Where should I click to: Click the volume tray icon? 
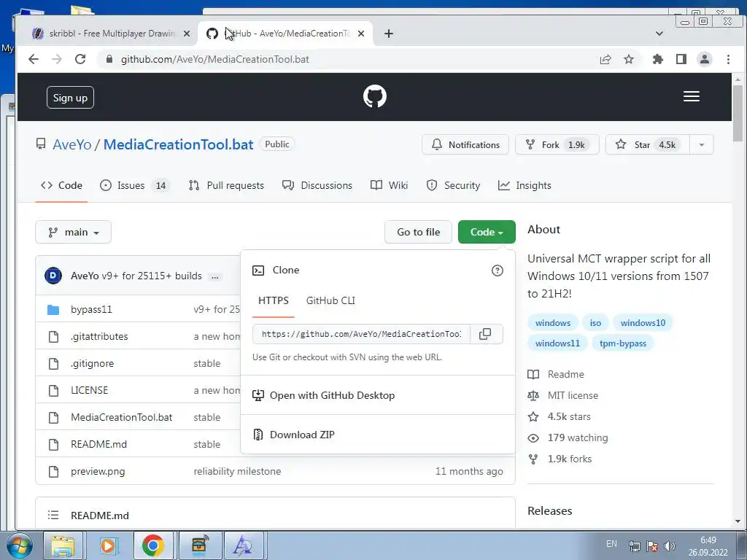[x=670, y=546]
